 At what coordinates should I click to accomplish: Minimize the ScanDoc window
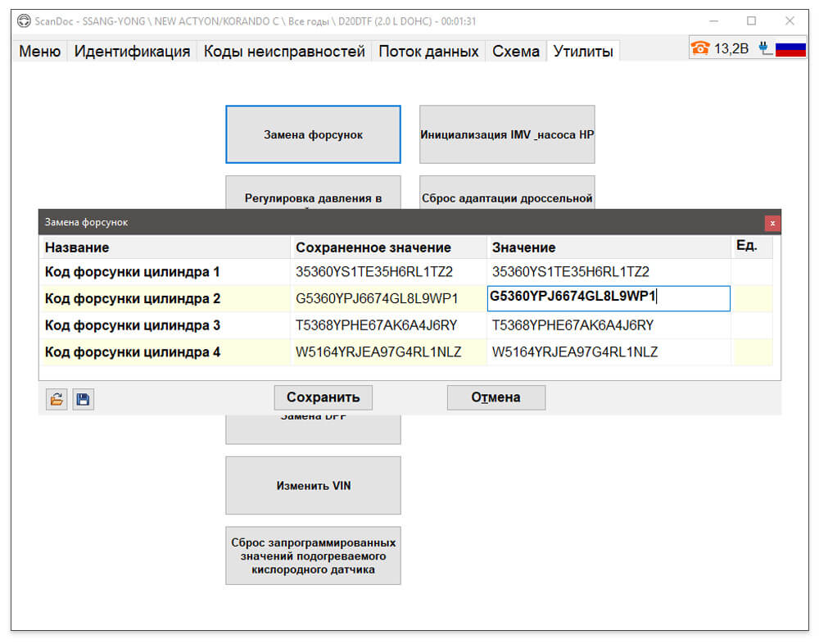tap(713, 21)
